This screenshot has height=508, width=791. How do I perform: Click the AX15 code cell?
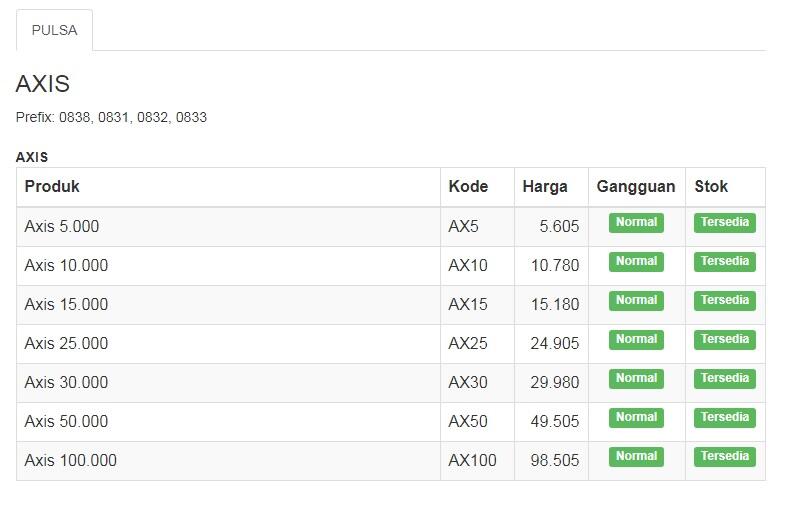click(477, 305)
